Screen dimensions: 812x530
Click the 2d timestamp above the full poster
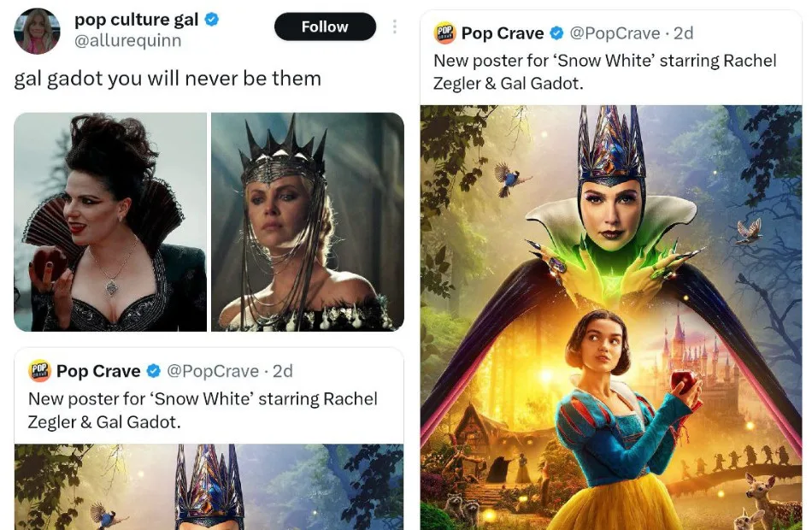click(684, 33)
